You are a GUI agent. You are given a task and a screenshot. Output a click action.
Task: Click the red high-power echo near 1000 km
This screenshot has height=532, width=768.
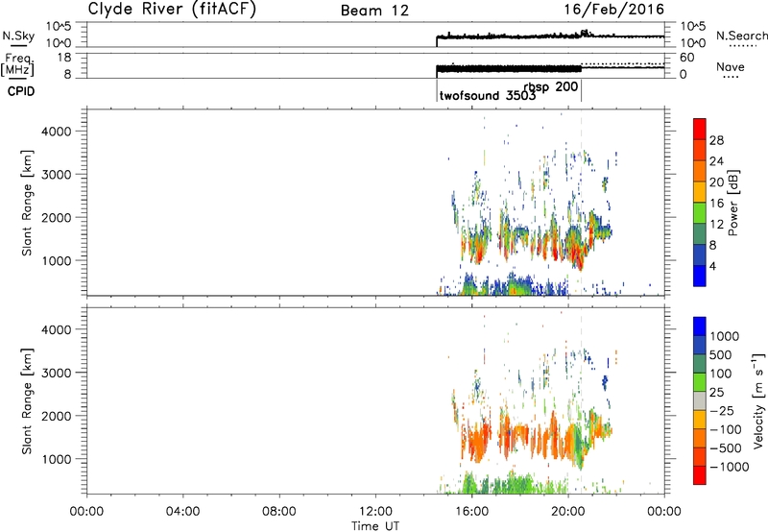[x=579, y=254]
